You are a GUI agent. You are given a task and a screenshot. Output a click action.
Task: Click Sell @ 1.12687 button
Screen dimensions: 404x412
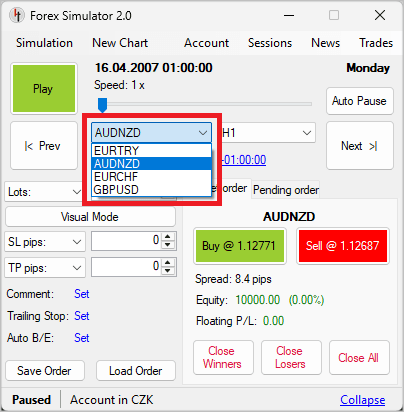pyautogui.click(x=343, y=246)
